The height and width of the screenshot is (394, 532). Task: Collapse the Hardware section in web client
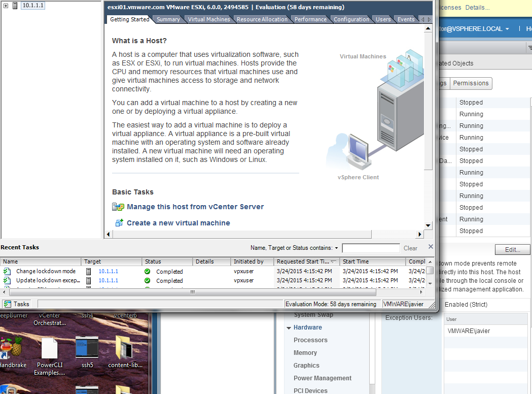(289, 328)
